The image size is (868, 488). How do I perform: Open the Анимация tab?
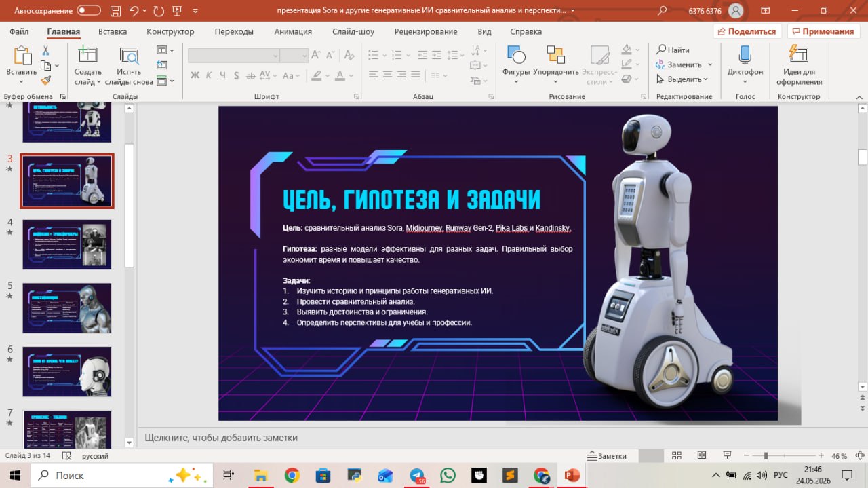pos(293,31)
